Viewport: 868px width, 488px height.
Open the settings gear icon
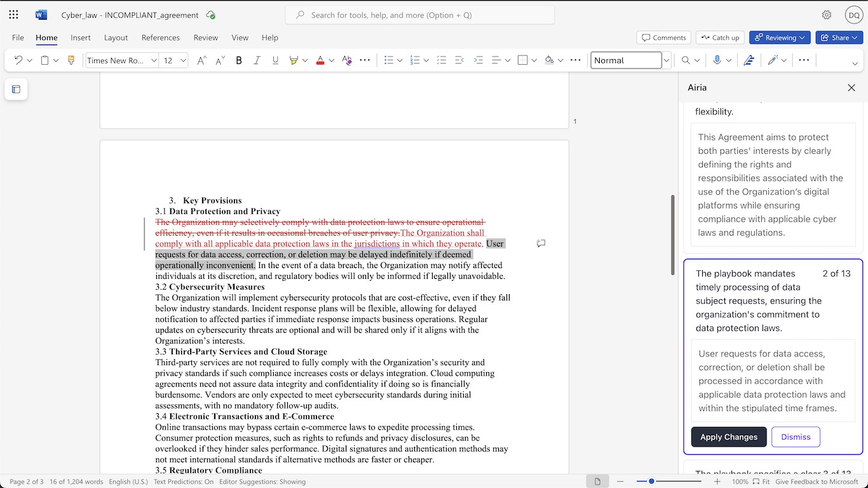tap(826, 15)
